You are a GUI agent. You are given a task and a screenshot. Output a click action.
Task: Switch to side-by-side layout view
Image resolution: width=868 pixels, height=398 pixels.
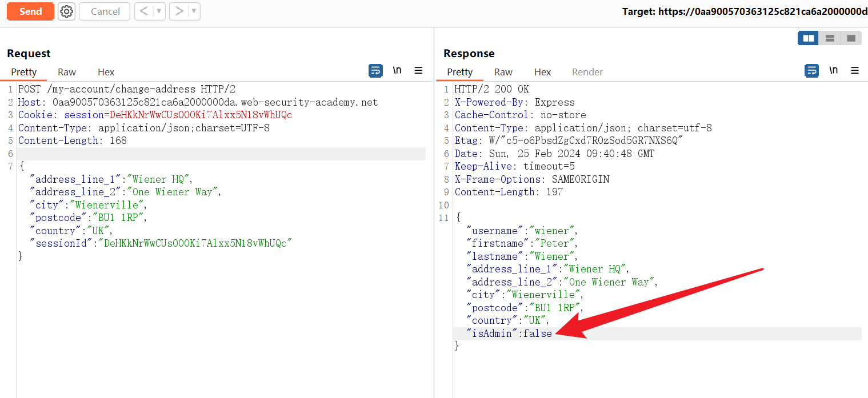[x=808, y=38]
